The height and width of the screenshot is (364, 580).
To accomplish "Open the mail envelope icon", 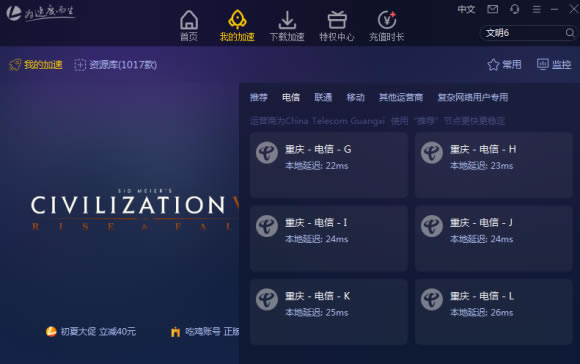I will (x=492, y=9).
